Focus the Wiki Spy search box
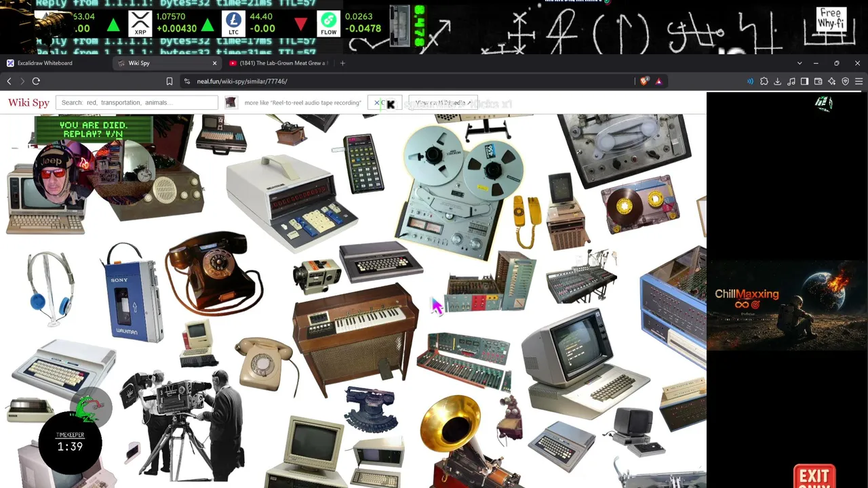Screen dimensions: 868x488 (x=137, y=102)
